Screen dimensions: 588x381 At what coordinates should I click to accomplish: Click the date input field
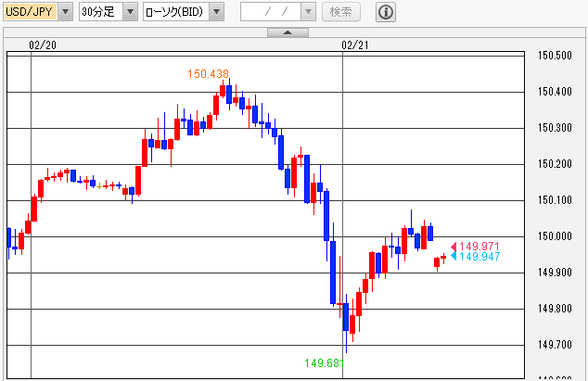pos(271,12)
